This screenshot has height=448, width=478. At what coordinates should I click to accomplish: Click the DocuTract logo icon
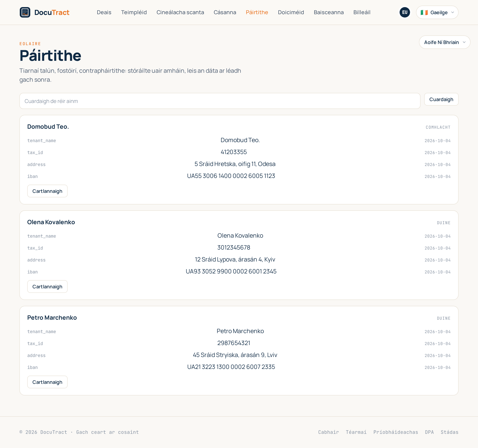tap(25, 12)
